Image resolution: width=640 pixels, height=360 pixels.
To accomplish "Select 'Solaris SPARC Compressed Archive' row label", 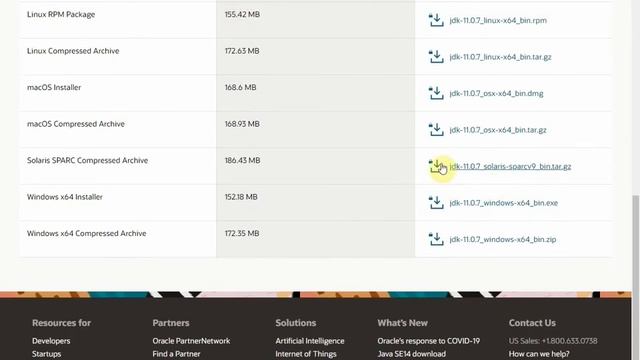I will tap(87, 160).
